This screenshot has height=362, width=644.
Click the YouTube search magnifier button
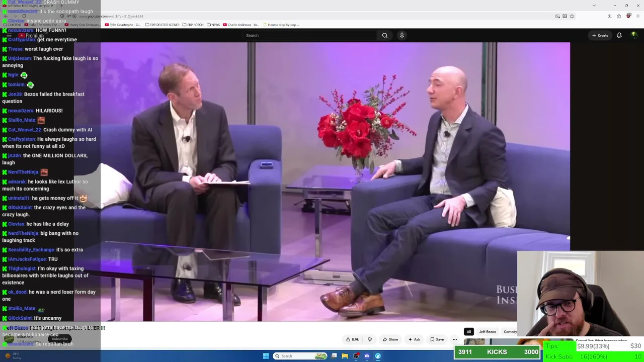pos(385,35)
